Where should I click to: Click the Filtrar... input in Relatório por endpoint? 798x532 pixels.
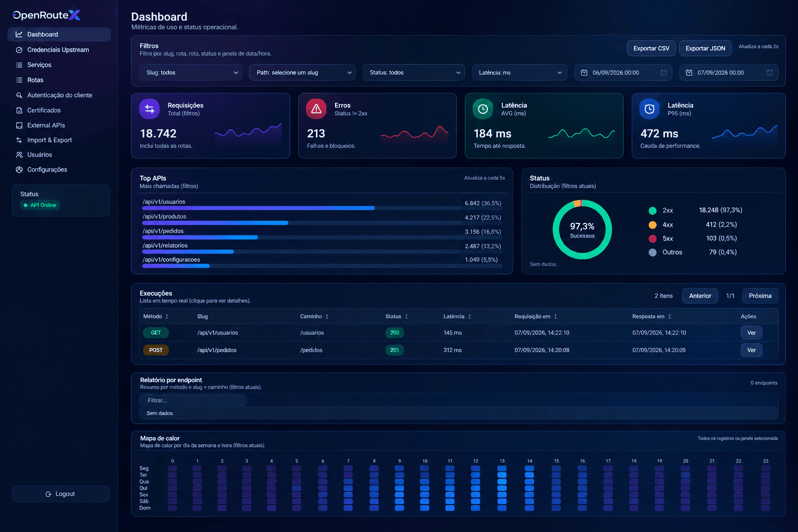[x=193, y=401]
